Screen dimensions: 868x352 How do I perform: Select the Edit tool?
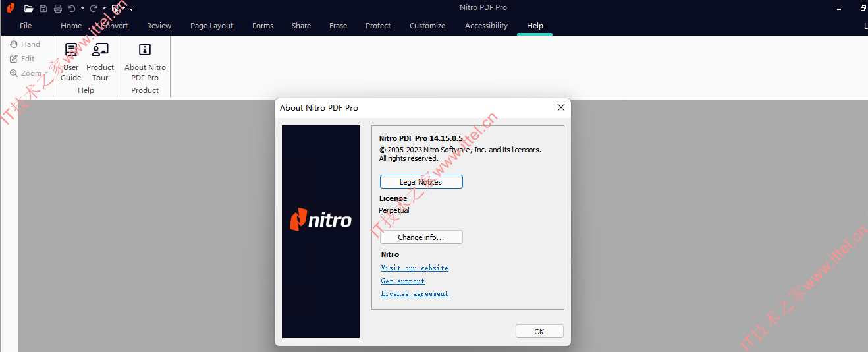[22, 59]
